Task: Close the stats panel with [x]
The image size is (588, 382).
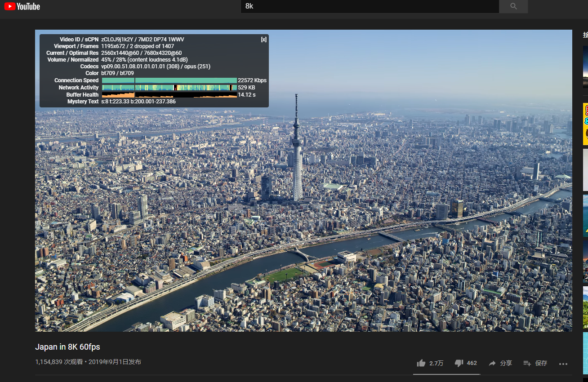Action: (264, 40)
